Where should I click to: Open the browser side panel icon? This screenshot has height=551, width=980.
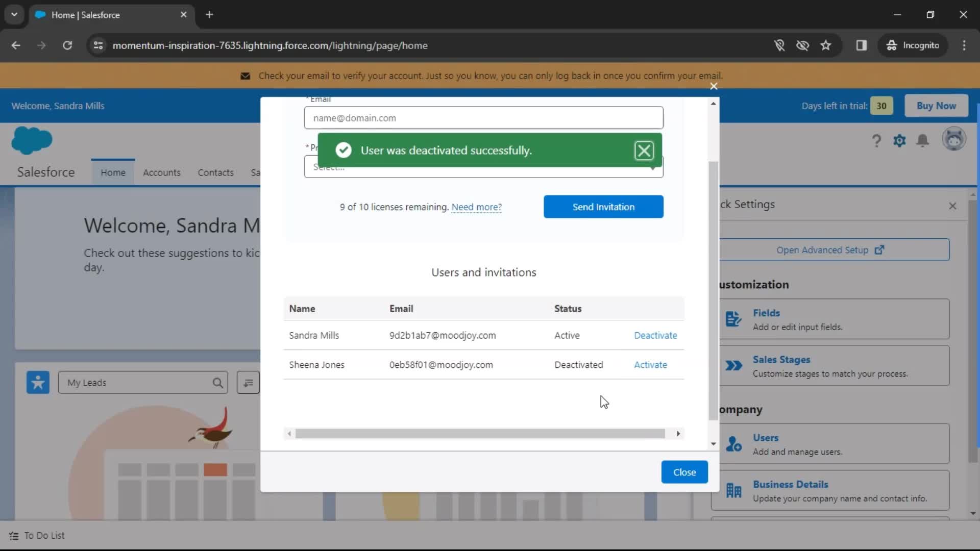[x=862, y=45]
